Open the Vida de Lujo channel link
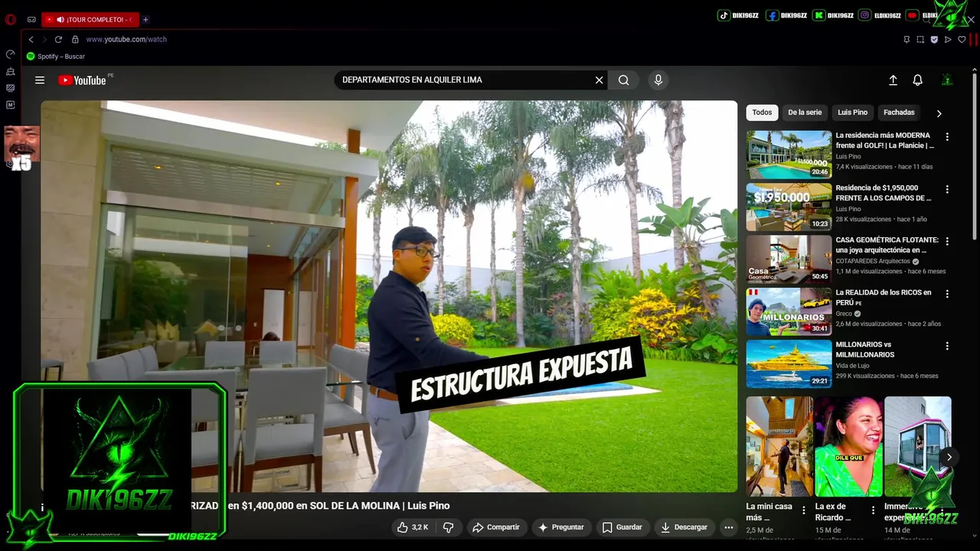Image resolution: width=980 pixels, height=551 pixels. [852, 366]
